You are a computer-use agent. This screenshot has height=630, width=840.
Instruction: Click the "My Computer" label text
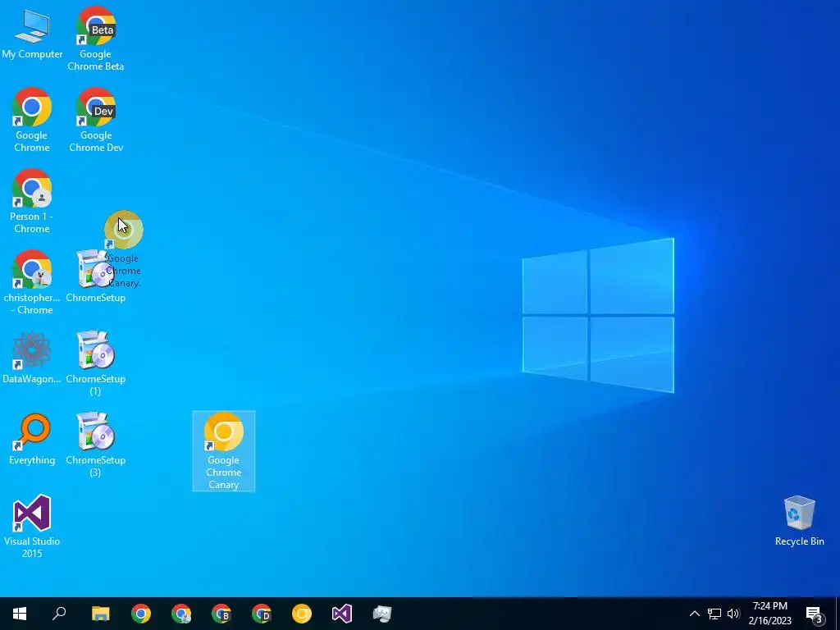point(32,54)
